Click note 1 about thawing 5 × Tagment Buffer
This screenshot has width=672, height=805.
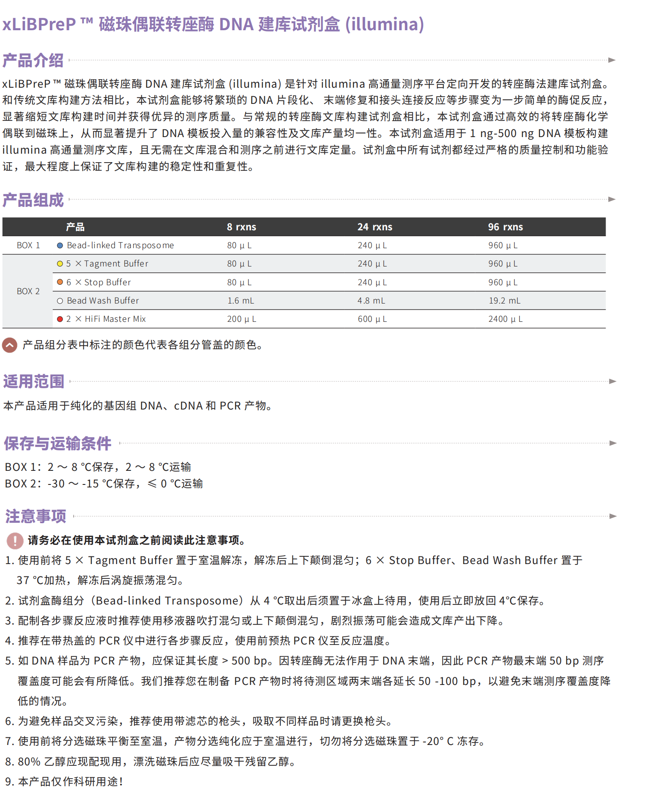point(294,570)
